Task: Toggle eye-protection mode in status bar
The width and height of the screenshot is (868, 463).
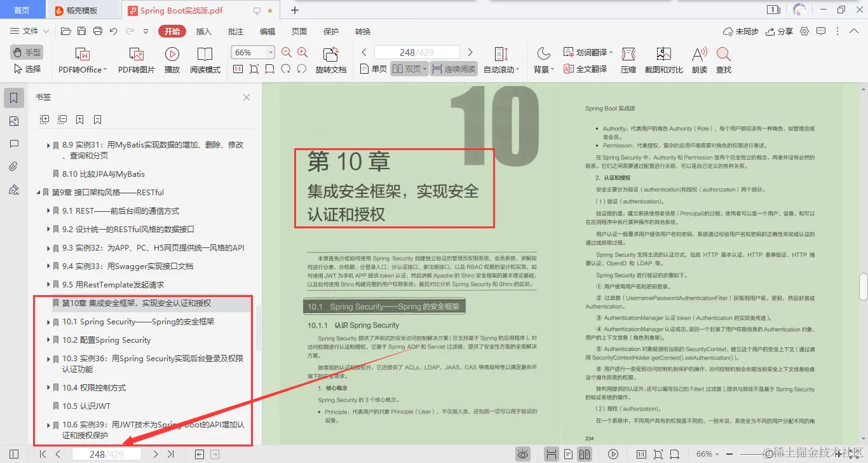Action: click(522, 453)
